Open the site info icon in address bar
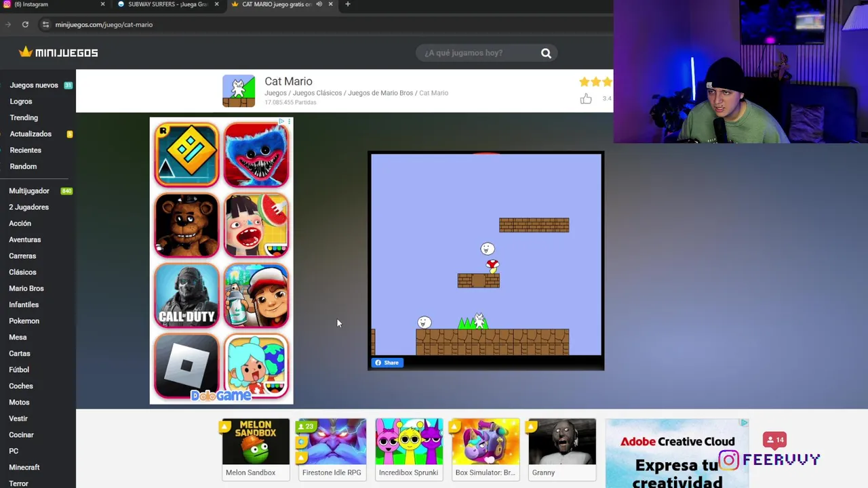Image resolution: width=868 pixels, height=488 pixels. click(45, 24)
